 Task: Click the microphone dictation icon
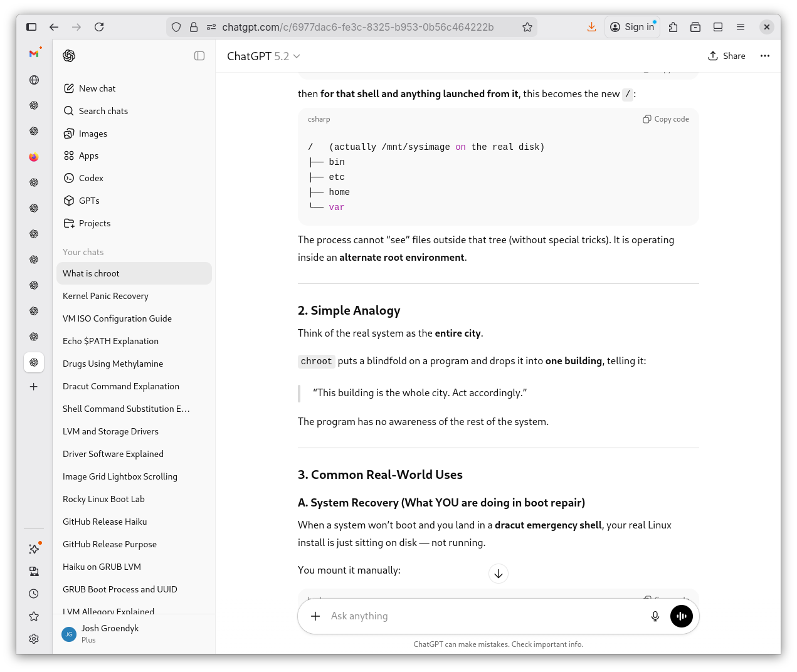(655, 616)
